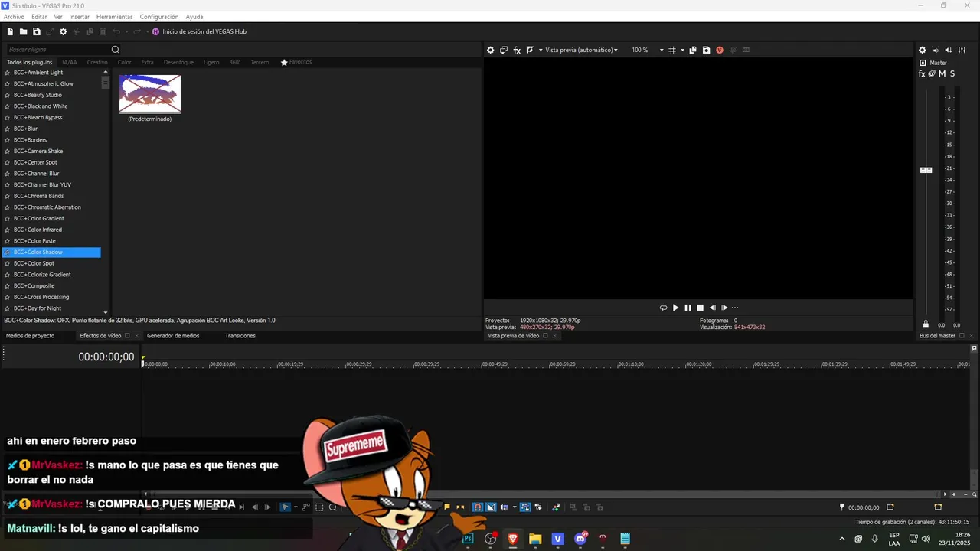
Task: Open Photoshop from the Windows taskbar
Action: click(468, 539)
